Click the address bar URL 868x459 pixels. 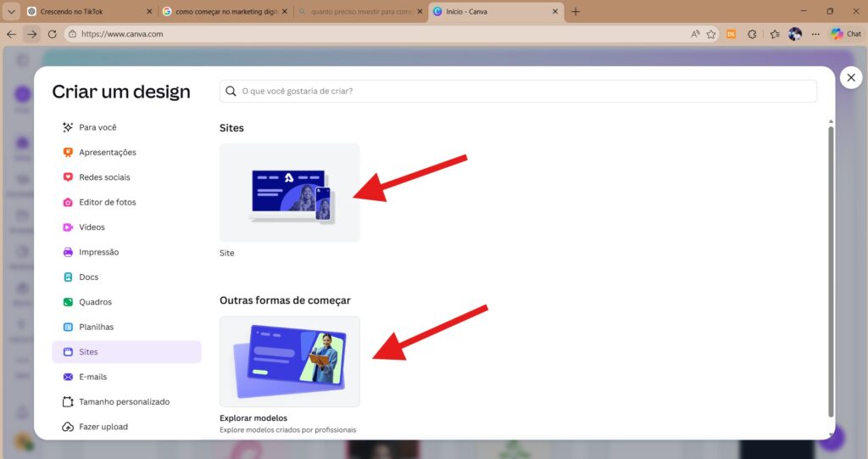click(x=122, y=34)
